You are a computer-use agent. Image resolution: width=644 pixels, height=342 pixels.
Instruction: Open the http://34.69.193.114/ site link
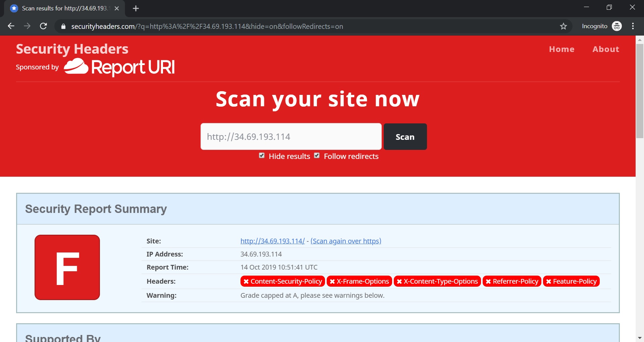pyautogui.click(x=272, y=241)
